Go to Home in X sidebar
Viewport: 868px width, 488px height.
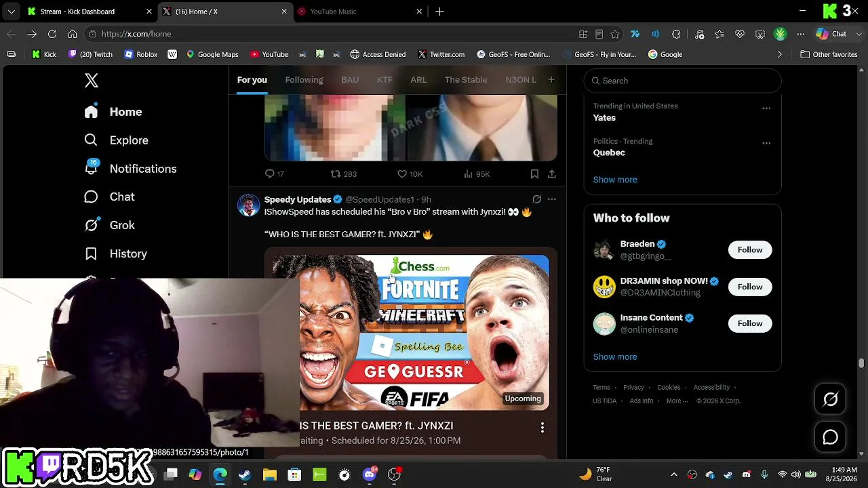click(113, 112)
